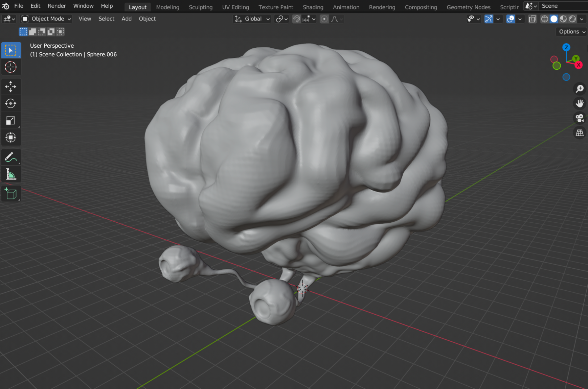Toggle viewport gizmos visibility
Screen dimensions: 588x389
(x=489, y=19)
